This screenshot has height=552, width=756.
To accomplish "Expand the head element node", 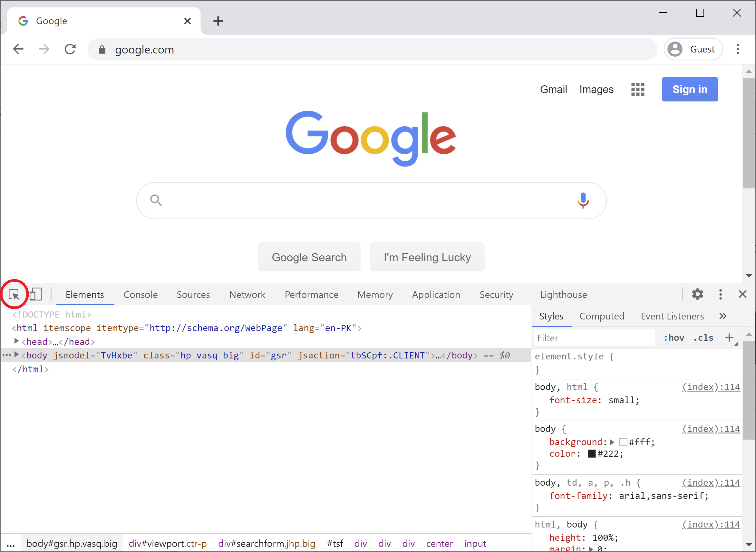I will (x=16, y=341).
